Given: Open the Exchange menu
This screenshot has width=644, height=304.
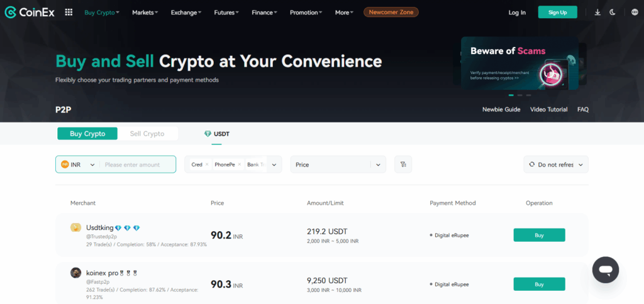Looking at the screenshot, I should 186,13.
